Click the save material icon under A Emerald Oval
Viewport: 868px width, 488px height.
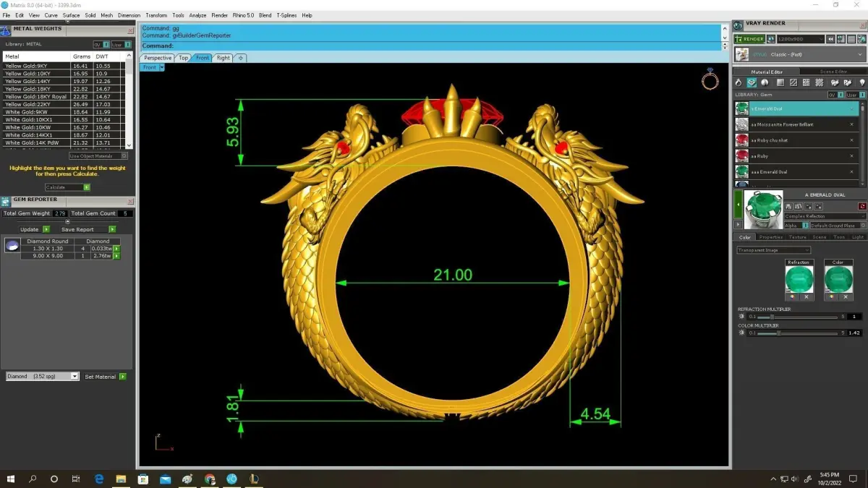(789, 206)
